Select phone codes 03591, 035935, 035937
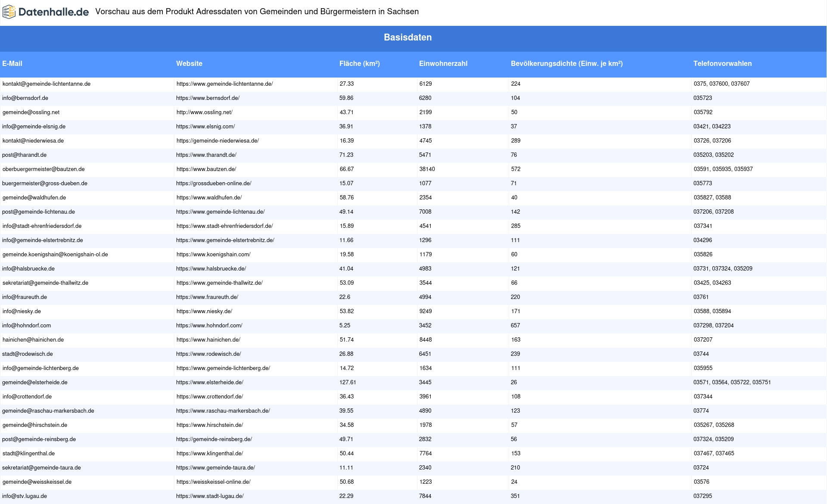Screen dimensions: 827x504 click(x=723, y=169)
